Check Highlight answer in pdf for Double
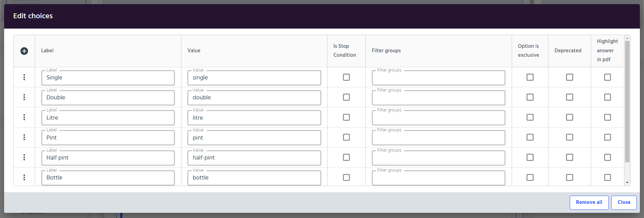 tap(608, 97)
